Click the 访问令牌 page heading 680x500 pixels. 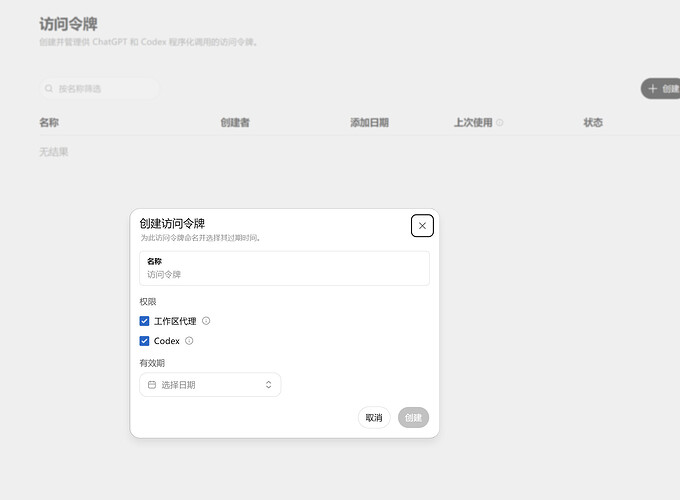69,24
